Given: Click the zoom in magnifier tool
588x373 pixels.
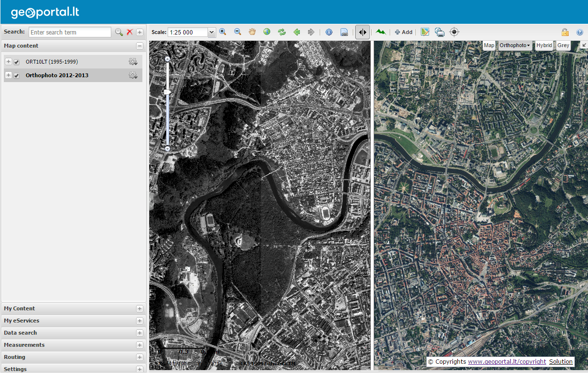Looking at the screenshot, I should (x=223, y=32).
